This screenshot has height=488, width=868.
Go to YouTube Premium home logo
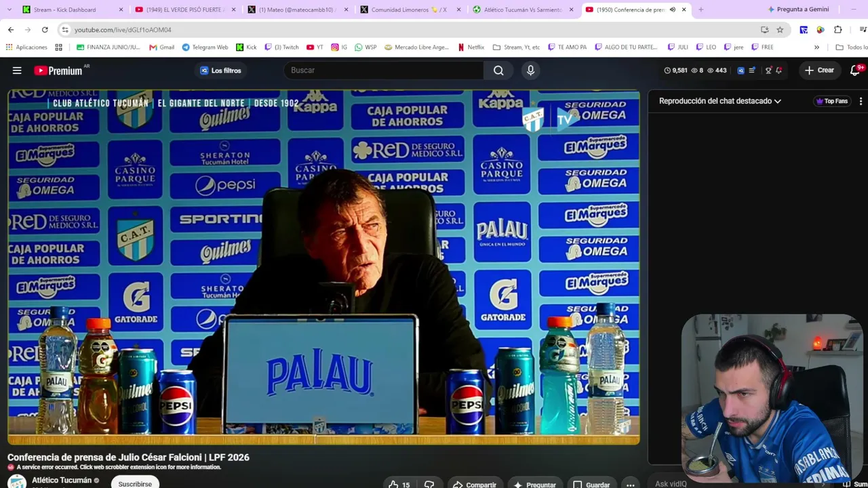point(58,70)
